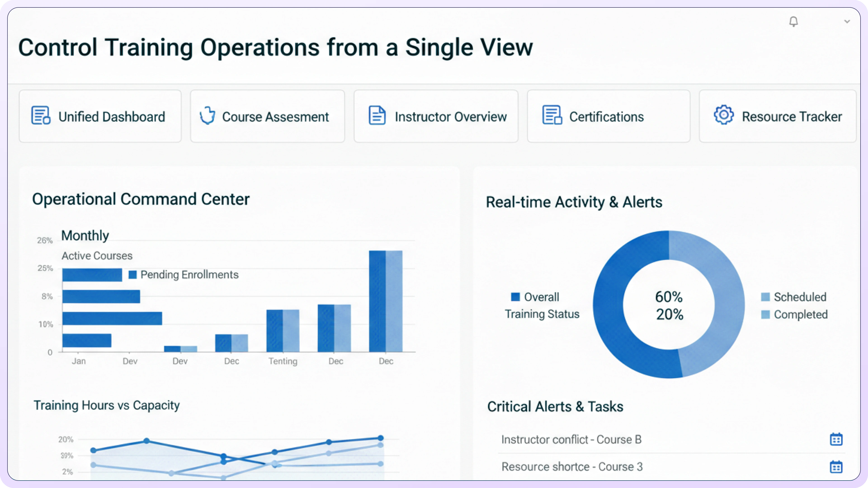This screenshot has width=868, height=488.
Task: Expand the top-right chevron dropdown
Action: (847, 22)
